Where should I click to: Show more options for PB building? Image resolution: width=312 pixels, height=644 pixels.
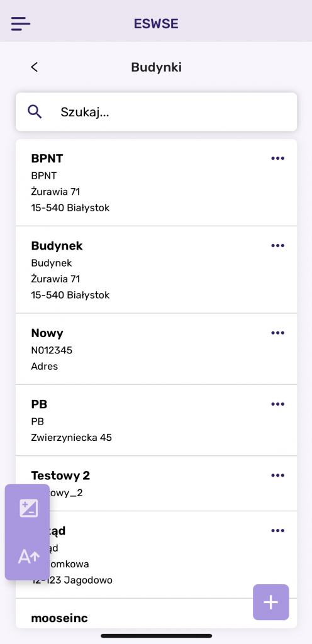point(277,404)
